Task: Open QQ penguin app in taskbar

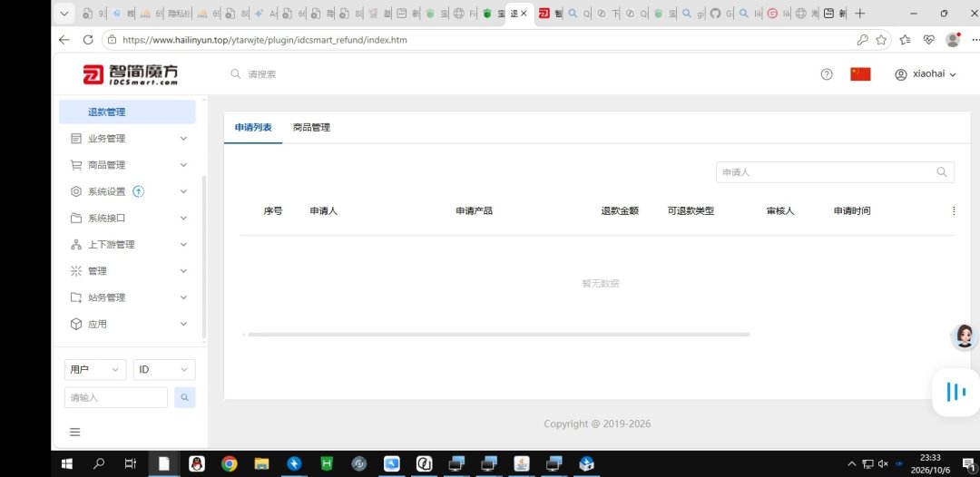Action: (197, 464)
